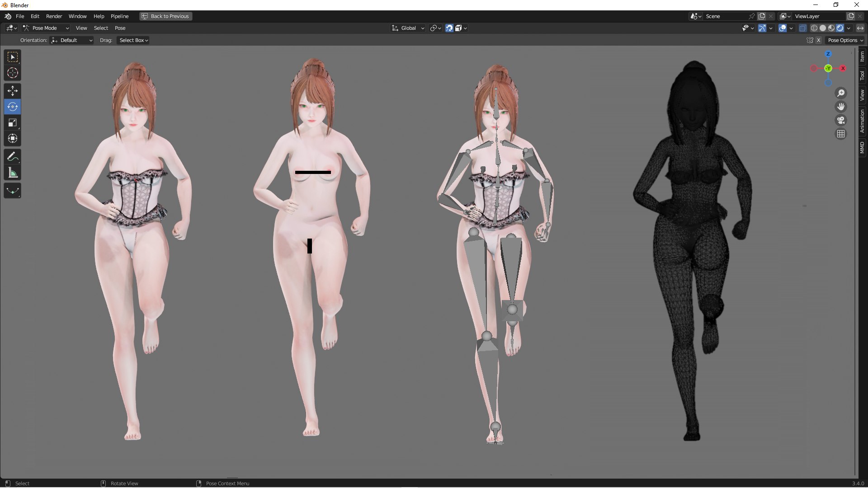Toggle snapping magnet button
The height and width of the screenshot is (488, 868).
(449, 28)
